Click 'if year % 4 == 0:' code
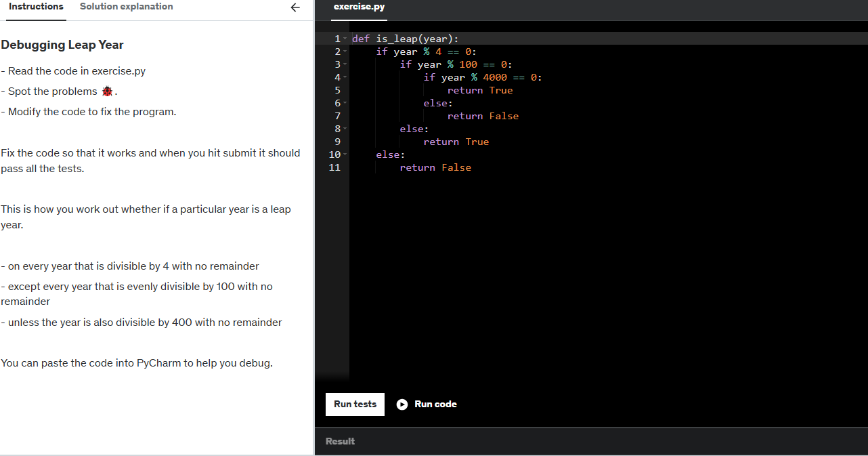This screenshot has width=868, height=456. pyautogui.click(x=427, y=51)
